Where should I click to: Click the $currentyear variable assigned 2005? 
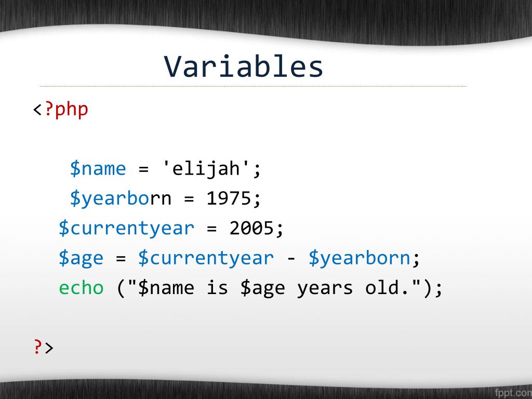pyautogui.click(x=127, y=228)
